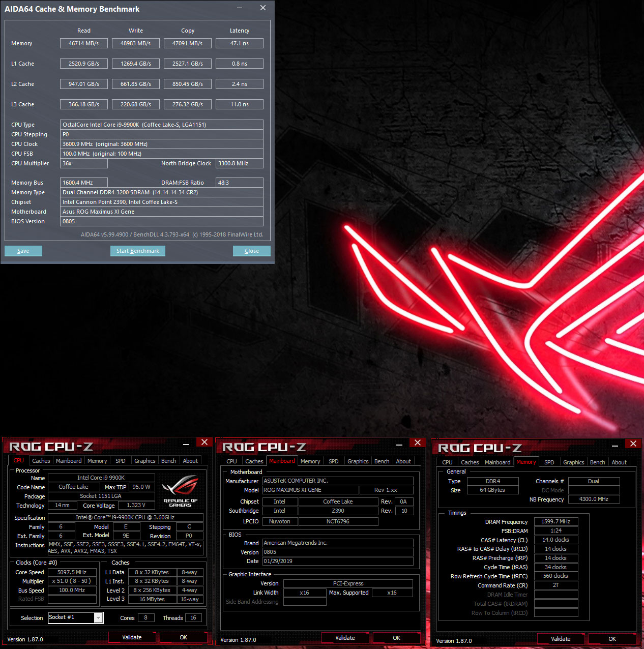Screen dimensions: 644x649
Task: Click North Bridge Clock value 3300.8 MHz
Action: (x=240, y=163)
